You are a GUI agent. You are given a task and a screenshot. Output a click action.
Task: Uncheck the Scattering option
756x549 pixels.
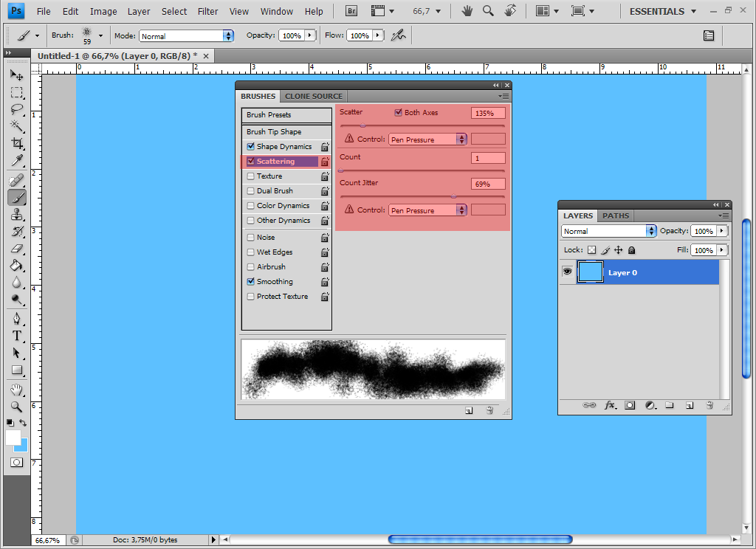251,161
